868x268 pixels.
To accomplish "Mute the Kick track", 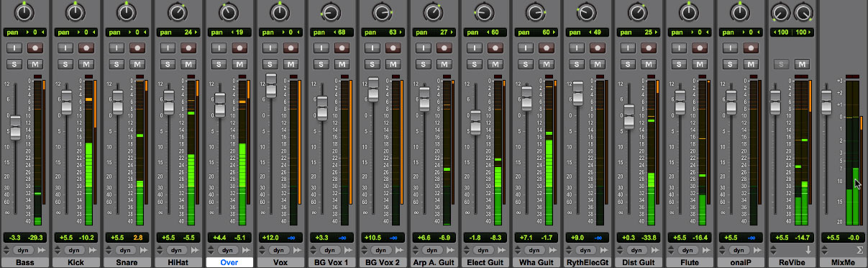I will click(86, 63).
